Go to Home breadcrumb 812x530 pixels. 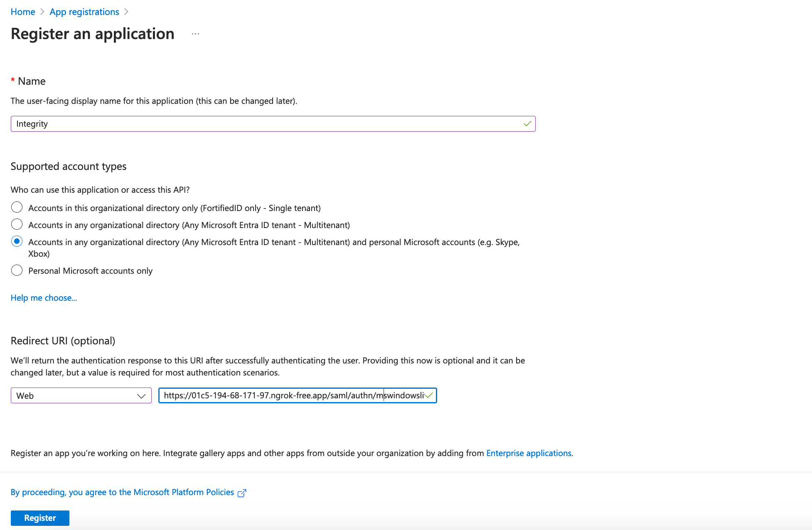[23, 12]
